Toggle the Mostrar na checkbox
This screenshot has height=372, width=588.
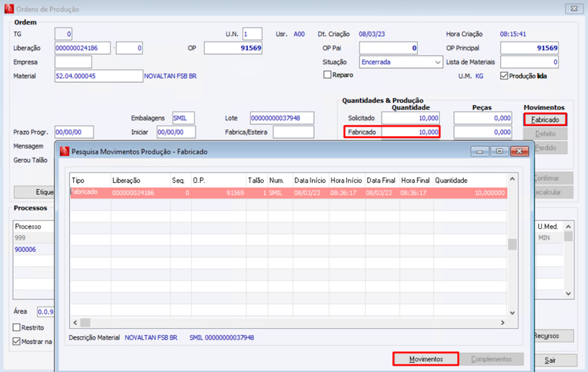(x=17, y=342)
